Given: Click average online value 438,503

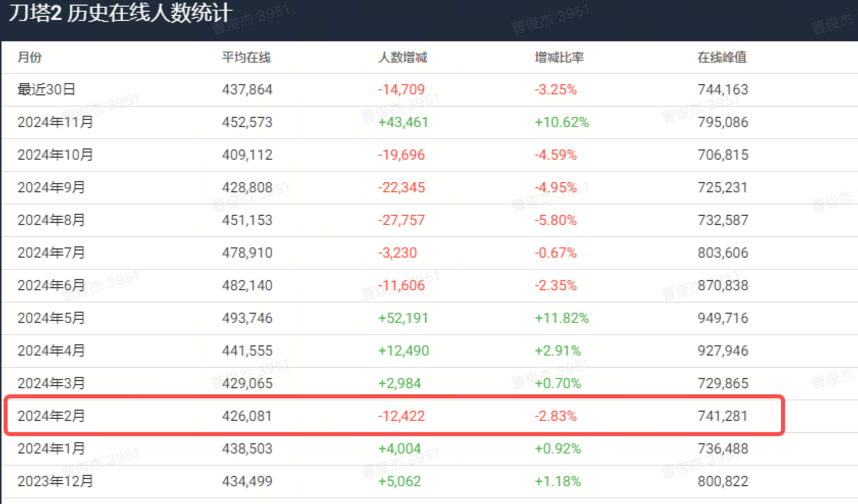Looking at the screenshot, I should point(247,449).
